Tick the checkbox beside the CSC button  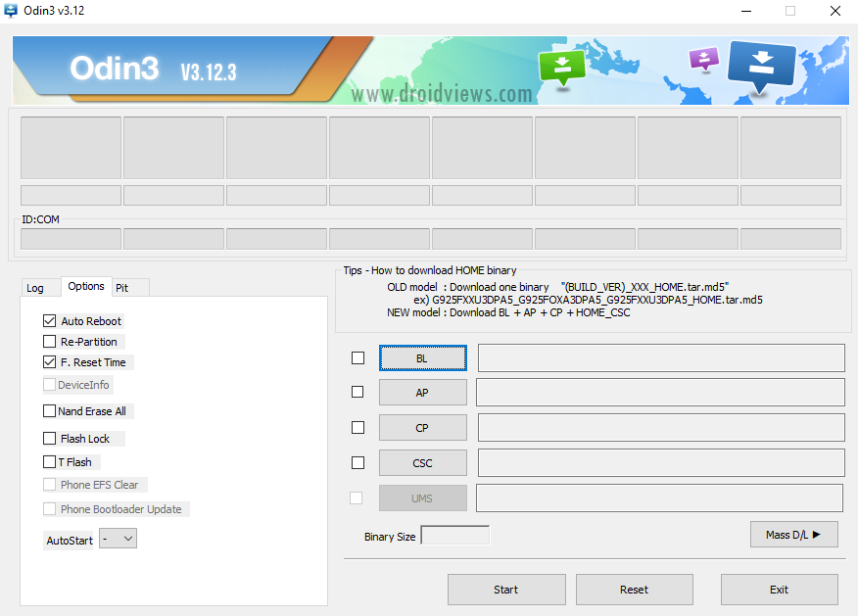(357, 463)
